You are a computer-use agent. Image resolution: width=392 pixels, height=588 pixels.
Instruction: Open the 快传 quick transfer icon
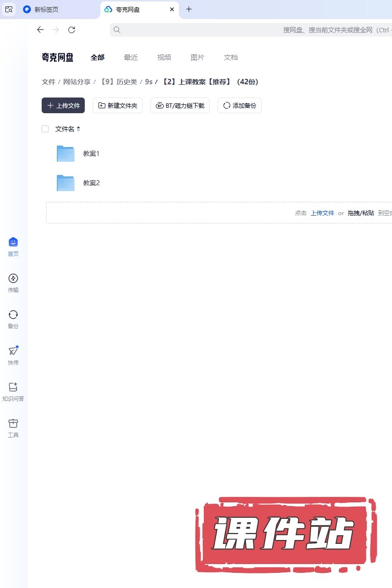pos(13,351)
